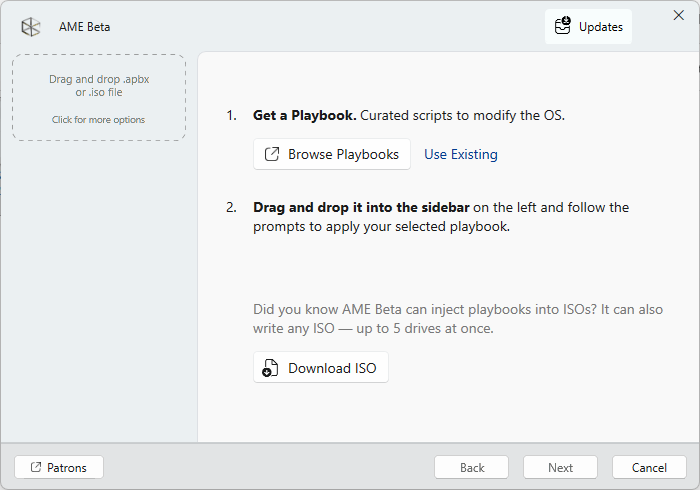Click the AME Beta logo icon
Screen dimensions: 700x490
tap(31, 27)
